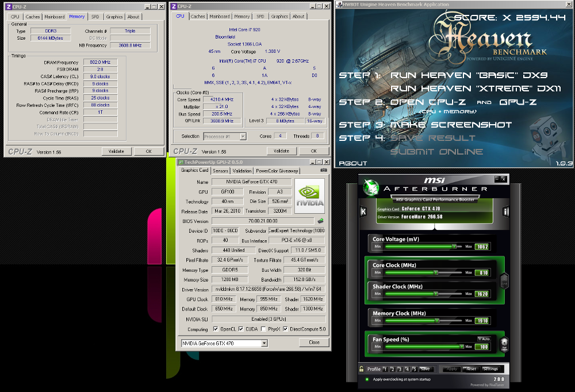Click Run Heaven "Basic" DX9 in Heaven Benchmark
The width and height of the screenshot is (575, 392).
tap(469, 75)
